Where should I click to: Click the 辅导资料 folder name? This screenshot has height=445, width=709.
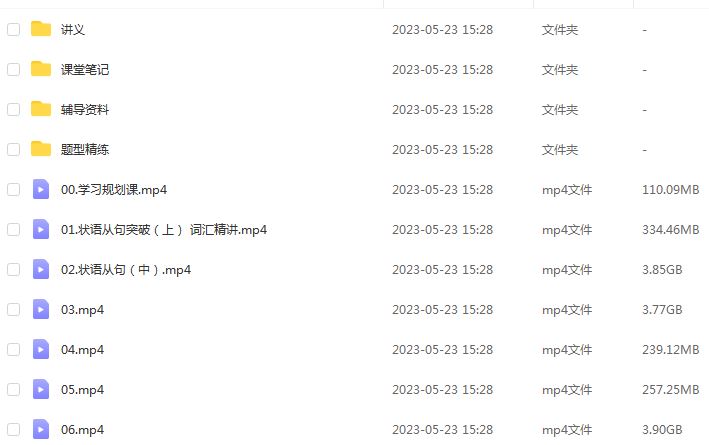tap(85, 109)
